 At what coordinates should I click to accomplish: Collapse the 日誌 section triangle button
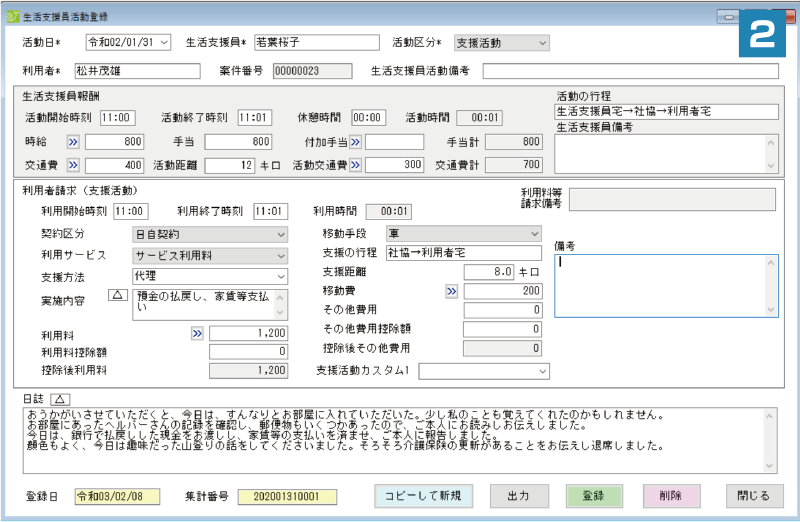[x=57, y=398]
